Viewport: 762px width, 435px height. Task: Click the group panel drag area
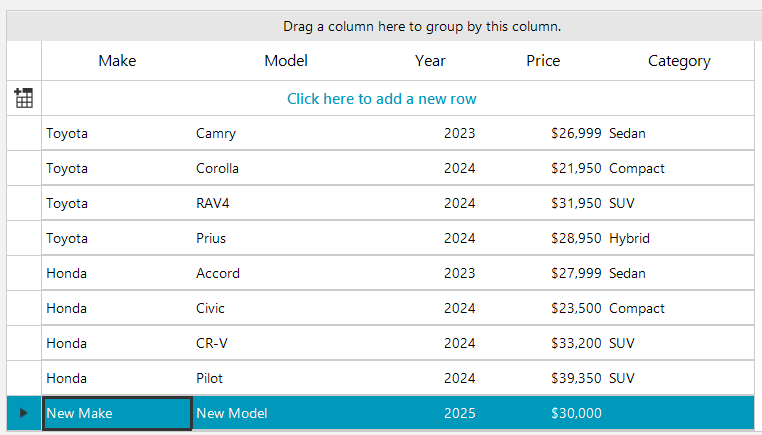point(421,26)
